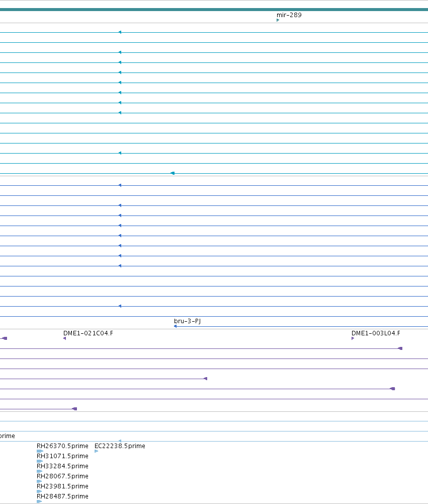Viewport: 428px width, 504px height.
Task: Select the RH28487.5prime label
Action: (x=62, y=496)
